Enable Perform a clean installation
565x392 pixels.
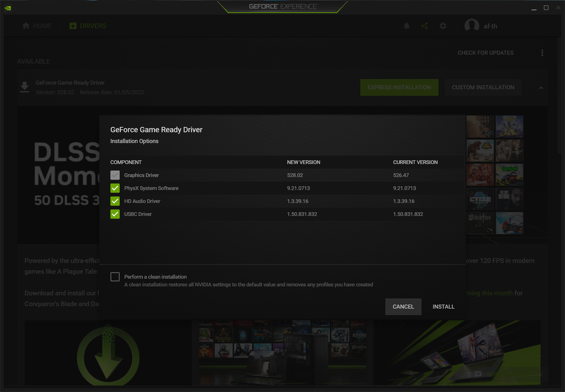point(115,277)
